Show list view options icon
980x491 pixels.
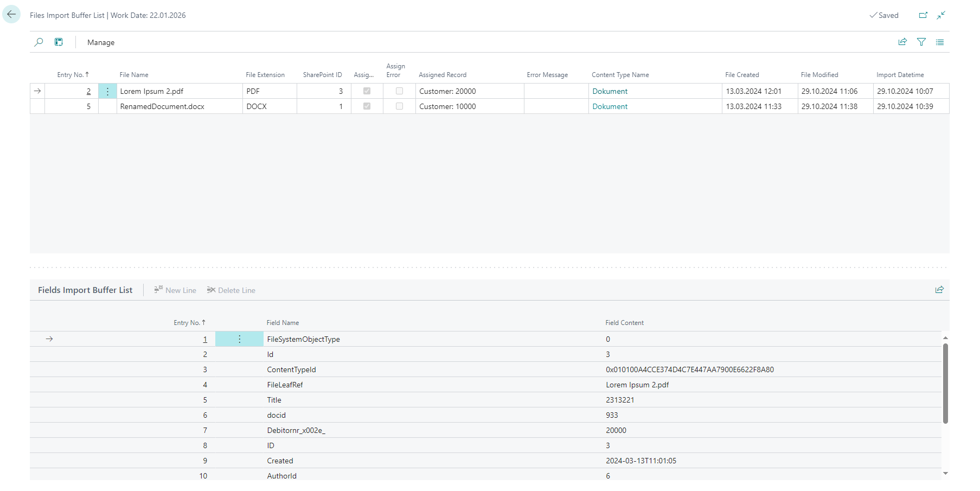940,42
